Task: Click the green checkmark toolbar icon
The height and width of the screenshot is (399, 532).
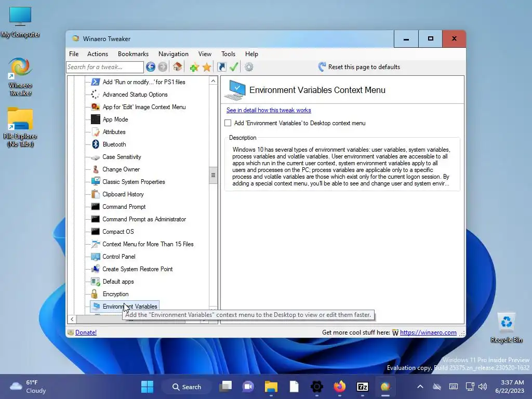Action: click(x=234, y=67)
